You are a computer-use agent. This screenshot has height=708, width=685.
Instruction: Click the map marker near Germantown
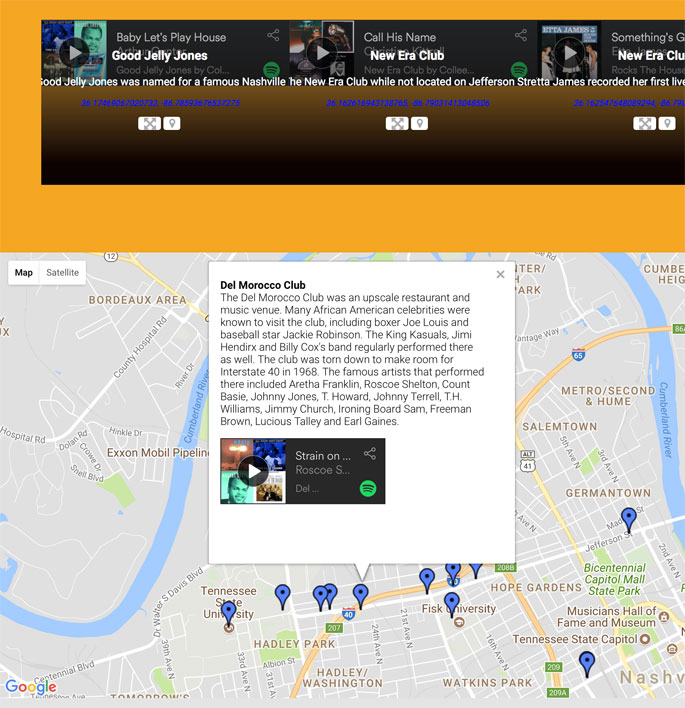click(x=628, y=519)
